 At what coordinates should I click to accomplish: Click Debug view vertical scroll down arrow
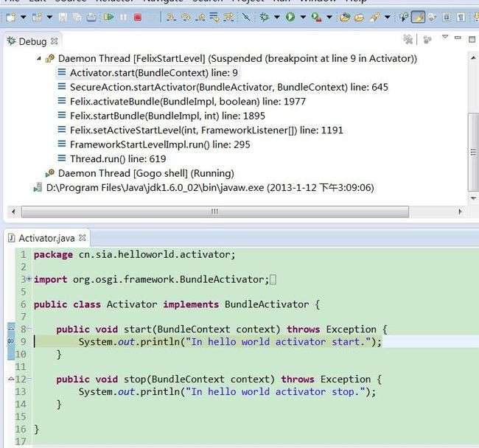tap(473, 198)
